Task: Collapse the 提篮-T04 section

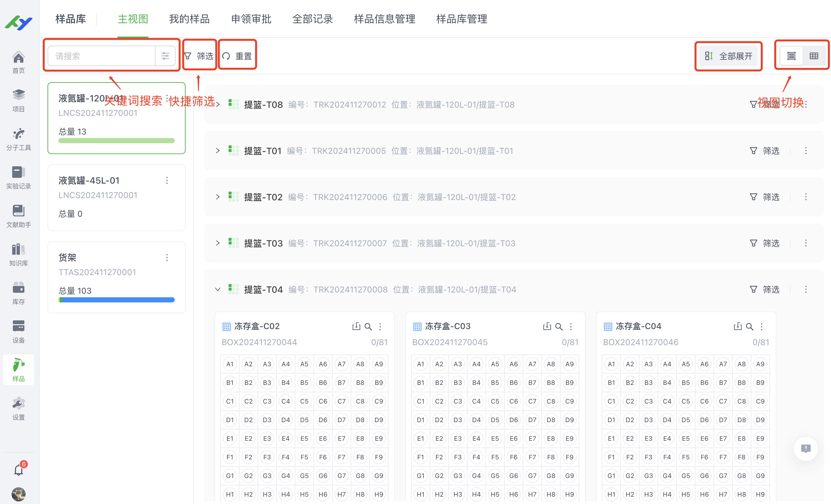Action: (x=217, y=289)
